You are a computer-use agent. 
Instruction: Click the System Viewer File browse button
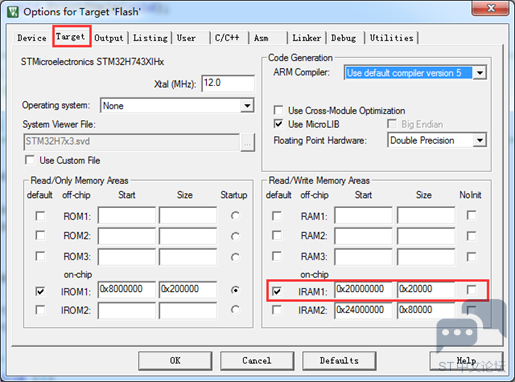(x=247, y=143)
